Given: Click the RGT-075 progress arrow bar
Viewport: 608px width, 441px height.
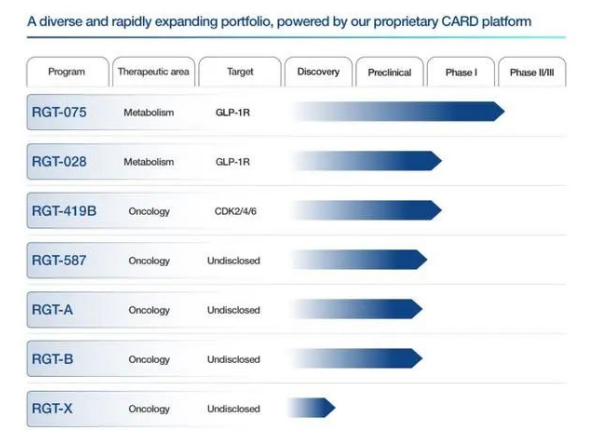Looking at the screenshot, I should click(420, 112).
